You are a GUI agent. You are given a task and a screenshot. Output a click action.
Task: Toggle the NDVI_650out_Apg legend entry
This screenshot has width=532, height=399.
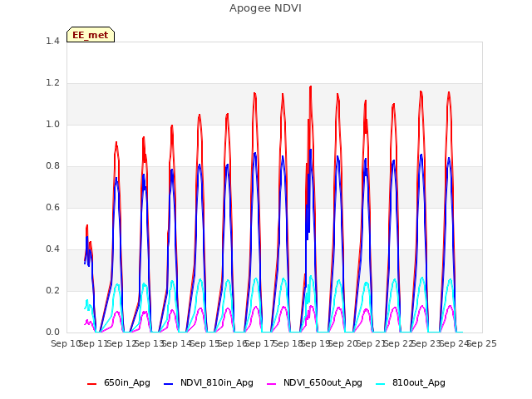click(x=314, y=383)
